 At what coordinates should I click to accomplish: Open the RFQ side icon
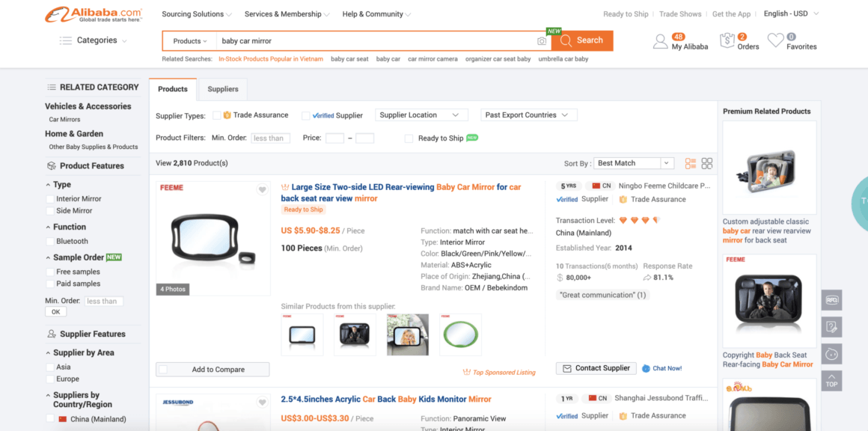pos(831,300)
